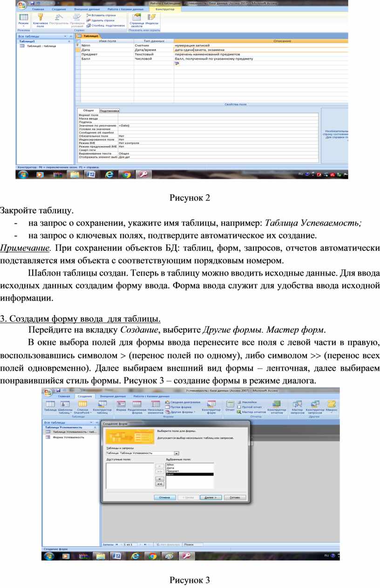
Task: Select 'Таблица1 : таблица' in Рисунок 2 navigation pane
Action: point(41,46)
